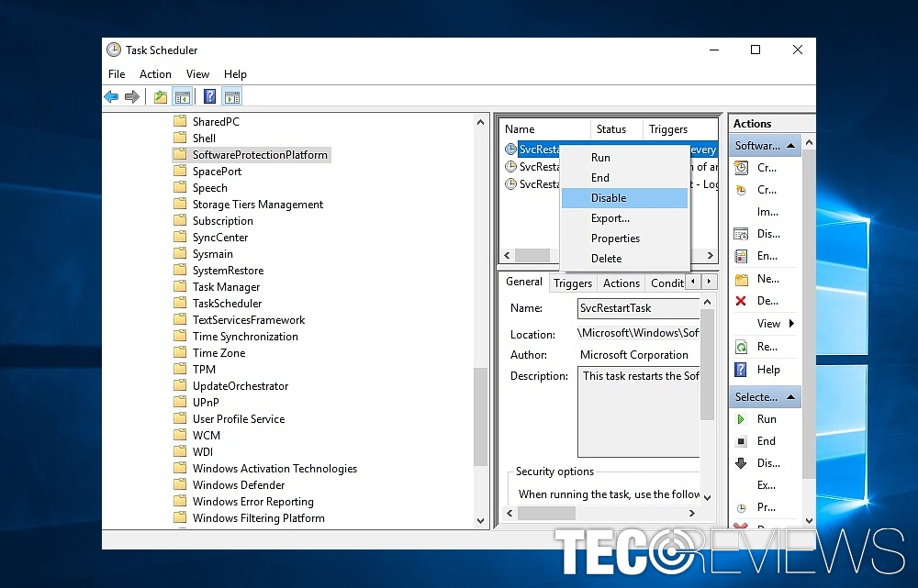
Task: Click the Im... import task action
Action: pyautogui.click(x=767, y=212)
